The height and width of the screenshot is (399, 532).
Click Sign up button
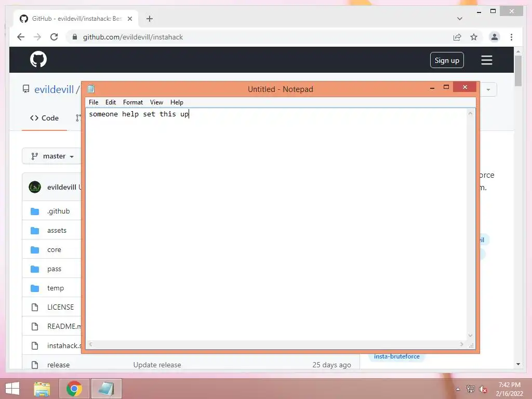[447, 60]
